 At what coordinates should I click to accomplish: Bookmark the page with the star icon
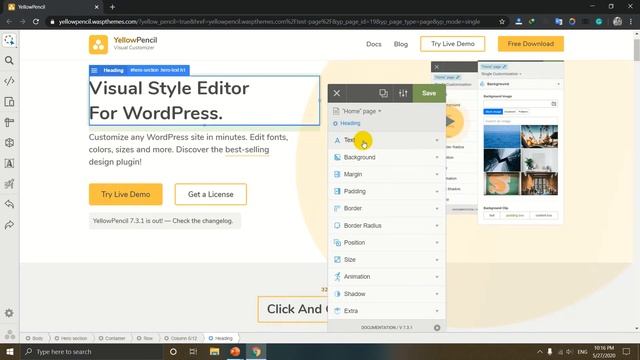tap(502, 22)
